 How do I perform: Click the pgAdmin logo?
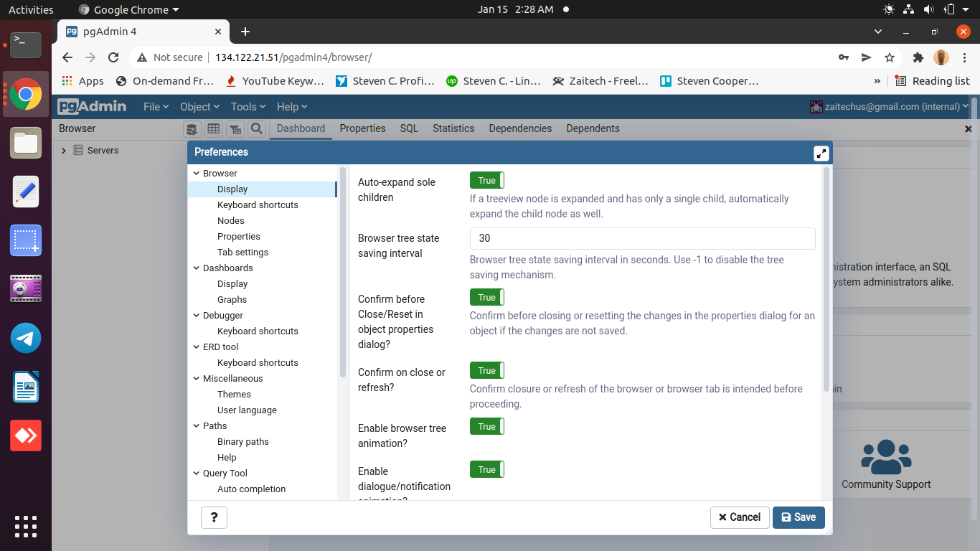[92, 106]
